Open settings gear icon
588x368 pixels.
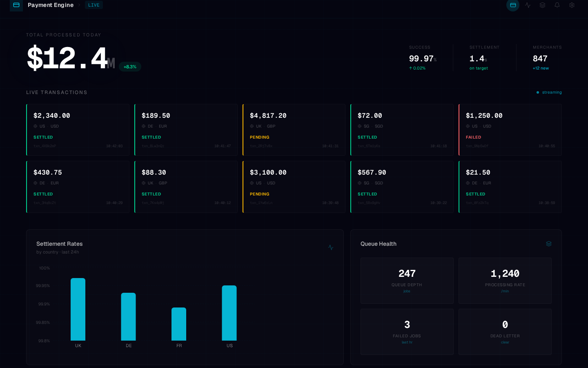[x=572, y=5]
